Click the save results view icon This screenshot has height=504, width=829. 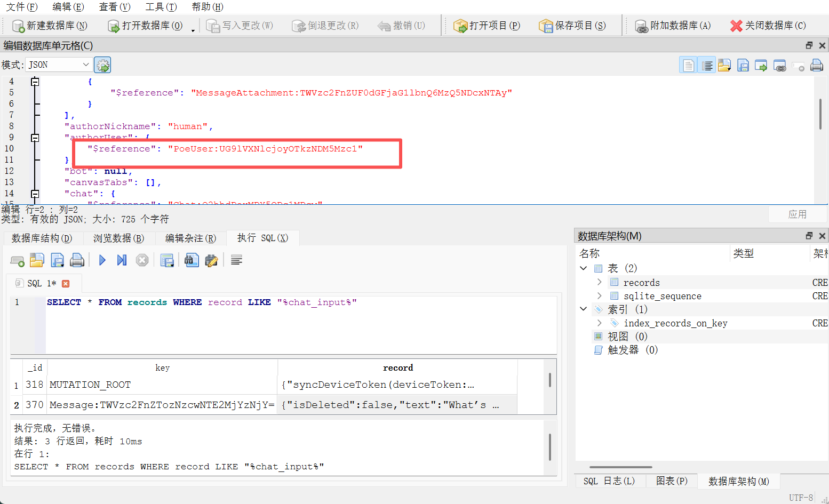click(x=167, y=260)
